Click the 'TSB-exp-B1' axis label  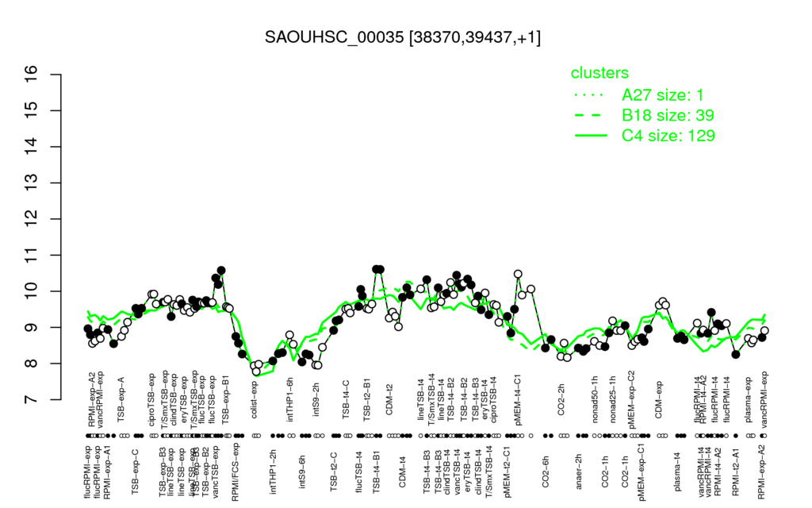point(226,400)
